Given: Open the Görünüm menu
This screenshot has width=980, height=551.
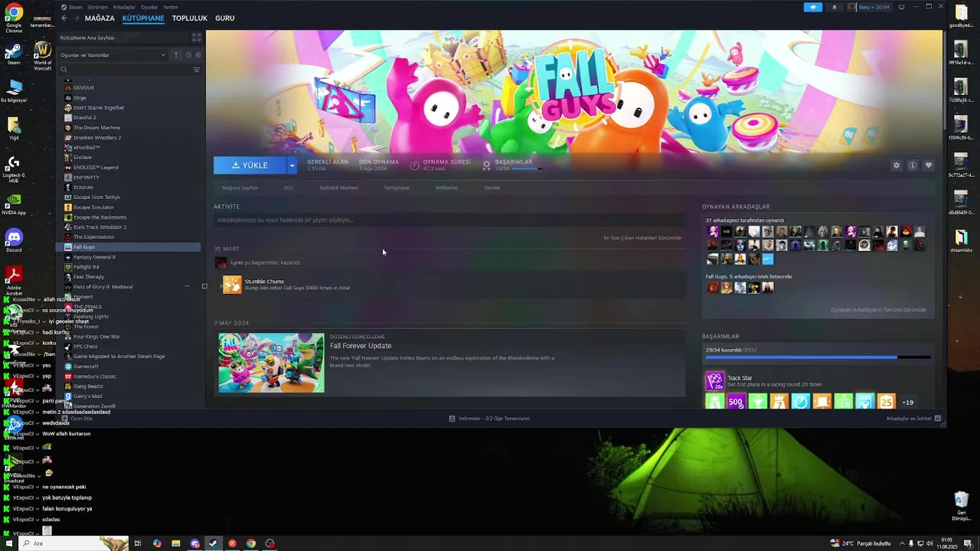Looking at the screenshot, I should [97, 7].
